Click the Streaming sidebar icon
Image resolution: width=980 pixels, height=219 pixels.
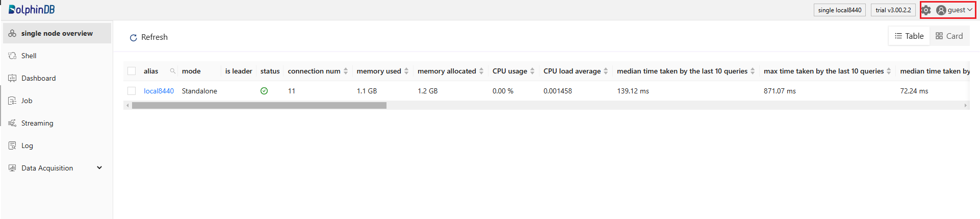(x=12, y=123)
